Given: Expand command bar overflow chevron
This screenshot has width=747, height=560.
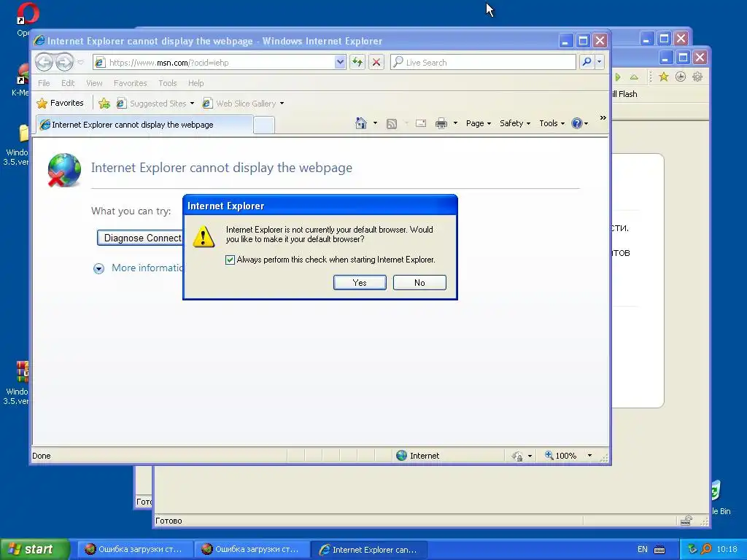Looking at the screenshot, I should pos(603,117).
